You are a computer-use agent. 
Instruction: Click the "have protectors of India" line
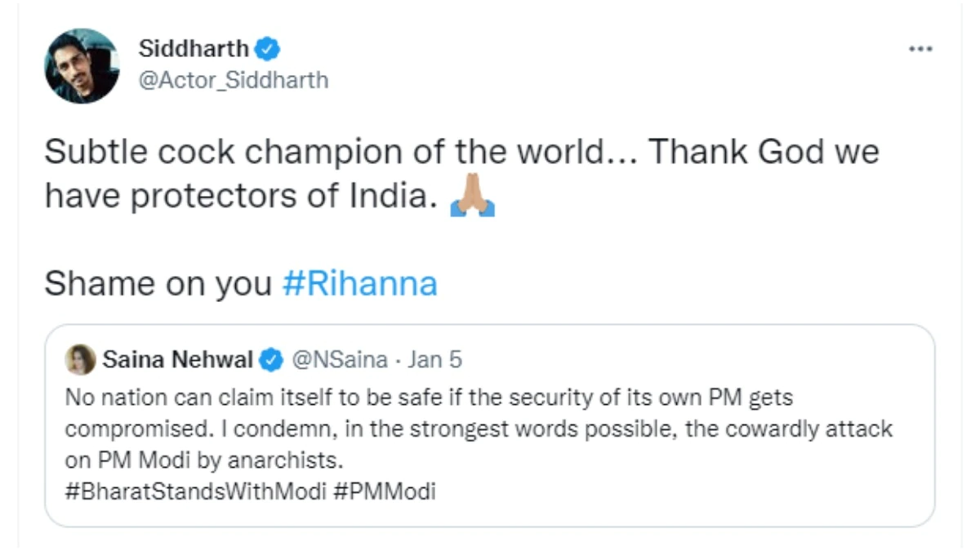237,200
